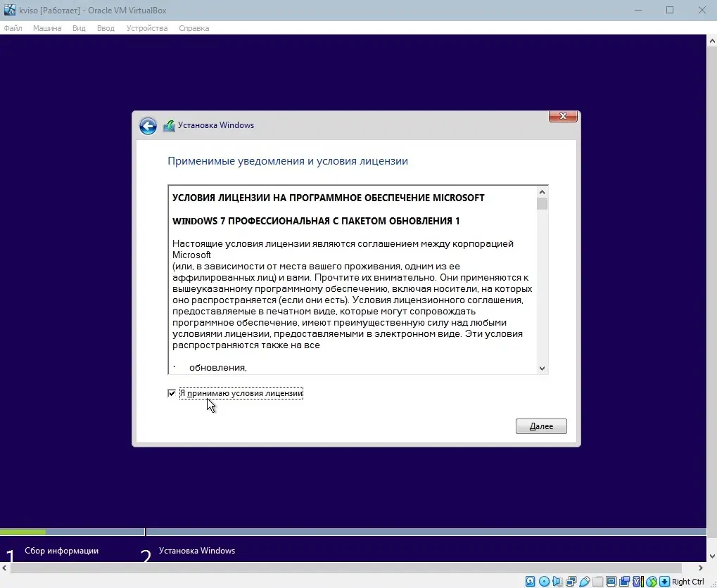717x588 pixels.
Task: Click the display status icon
Action: pyautogui.click(x=611, y=581)
